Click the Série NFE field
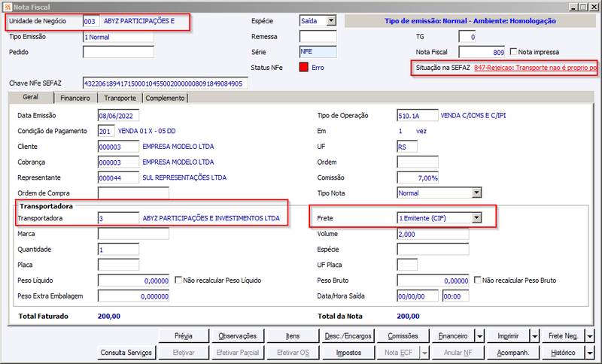 318,52
